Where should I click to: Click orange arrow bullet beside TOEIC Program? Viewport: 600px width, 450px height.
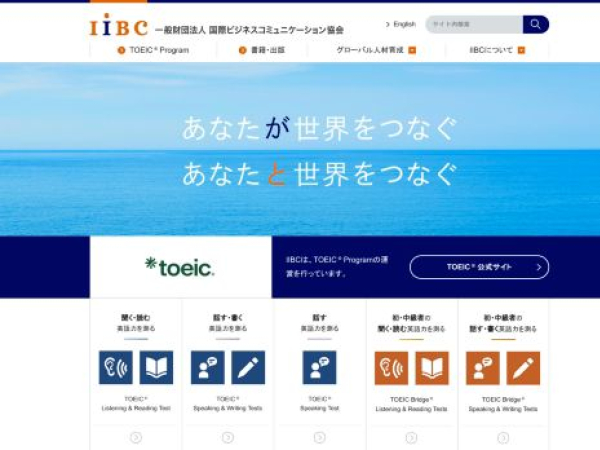121,50
